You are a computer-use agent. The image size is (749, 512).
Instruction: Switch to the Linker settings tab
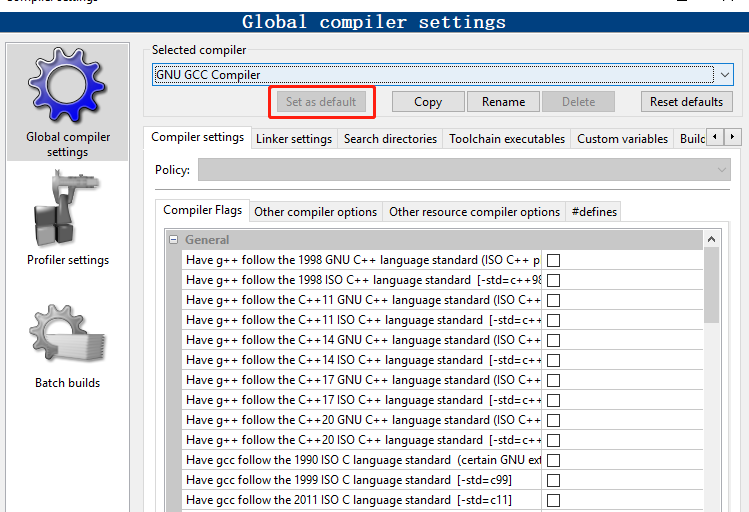[294, 139]
